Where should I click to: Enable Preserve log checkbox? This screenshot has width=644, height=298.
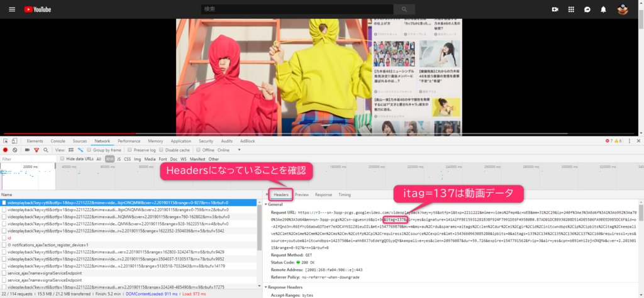(130, 150)
